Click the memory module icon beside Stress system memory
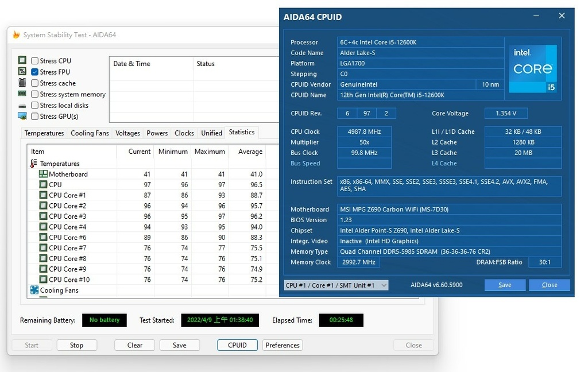Viewport: 588px width, 372px height. click(x=22, y=94)
